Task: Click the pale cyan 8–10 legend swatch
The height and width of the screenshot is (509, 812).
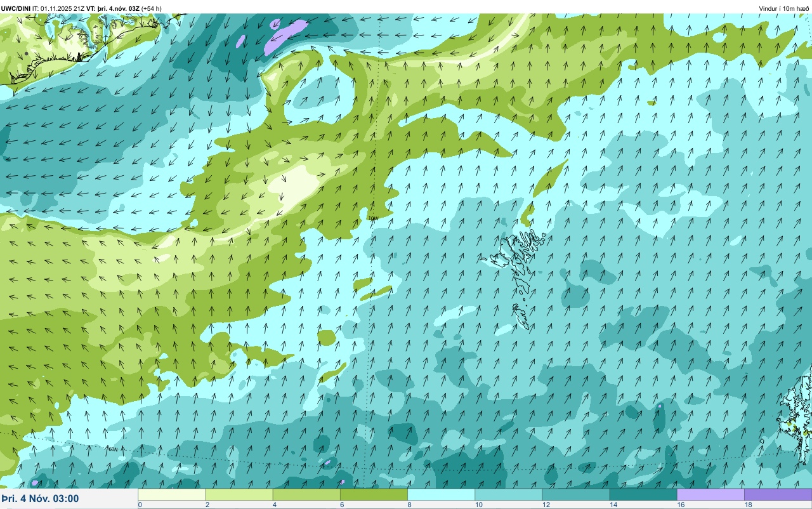Action: (441, 494)
